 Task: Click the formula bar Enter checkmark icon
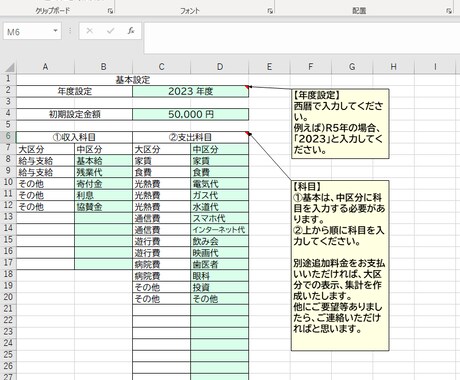click(x=110, y=31)
